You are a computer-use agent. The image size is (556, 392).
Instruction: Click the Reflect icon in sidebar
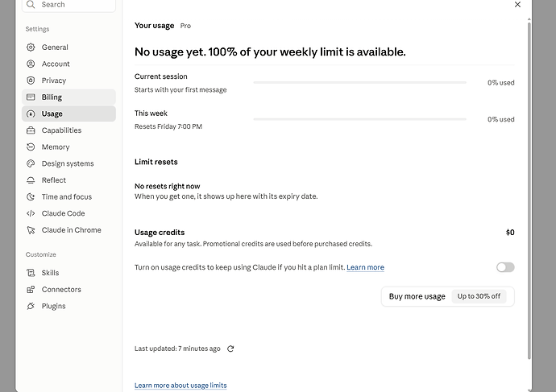pos(31,180)
